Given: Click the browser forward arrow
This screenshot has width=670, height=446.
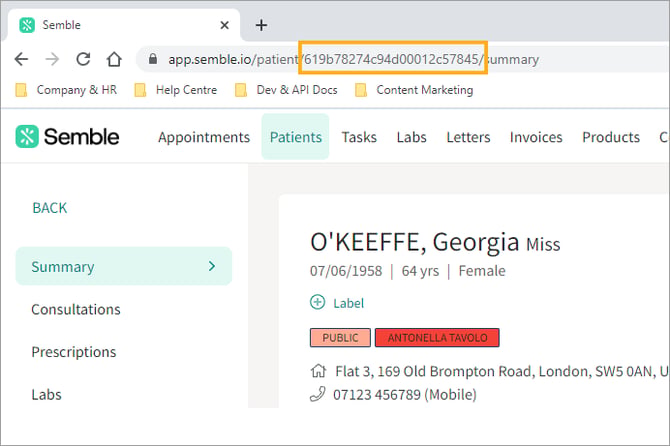Looking at the screenshot, I should click(x=52, y=59).
